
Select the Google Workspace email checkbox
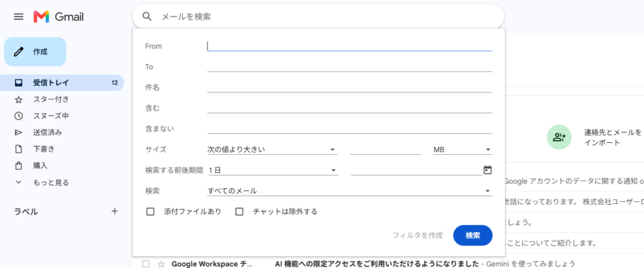[145, 264]
